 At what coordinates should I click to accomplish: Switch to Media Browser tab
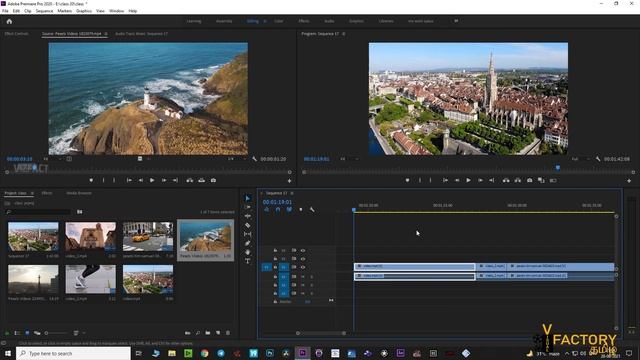coord(79,193)
